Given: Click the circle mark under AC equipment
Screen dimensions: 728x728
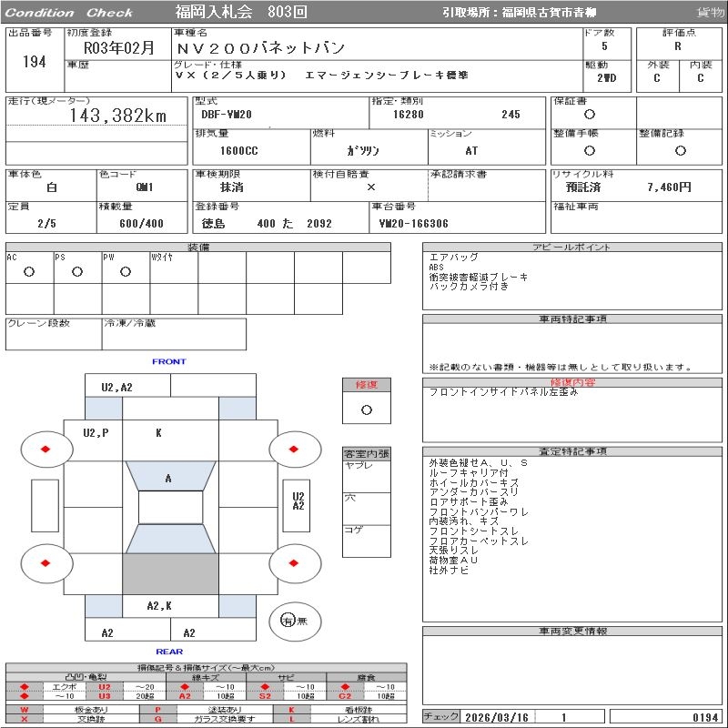Looking at the screenshot, I should click(x=29, y=272).
